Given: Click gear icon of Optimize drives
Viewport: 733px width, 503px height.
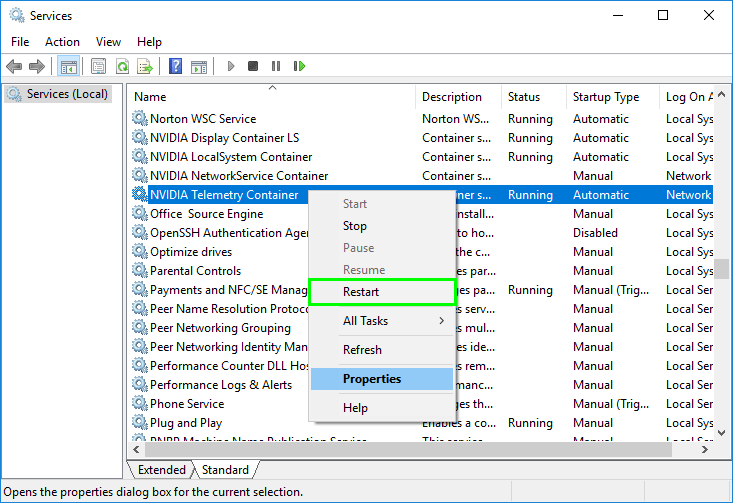Looking at the screenshot, I should pyautogui.click(x=140, y=252).
